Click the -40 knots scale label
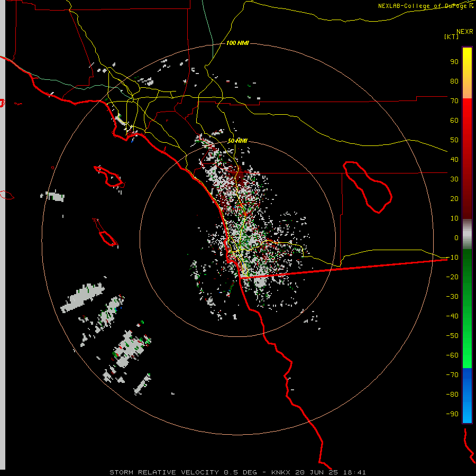The image size is (476, 476). [x=452, y=316]
